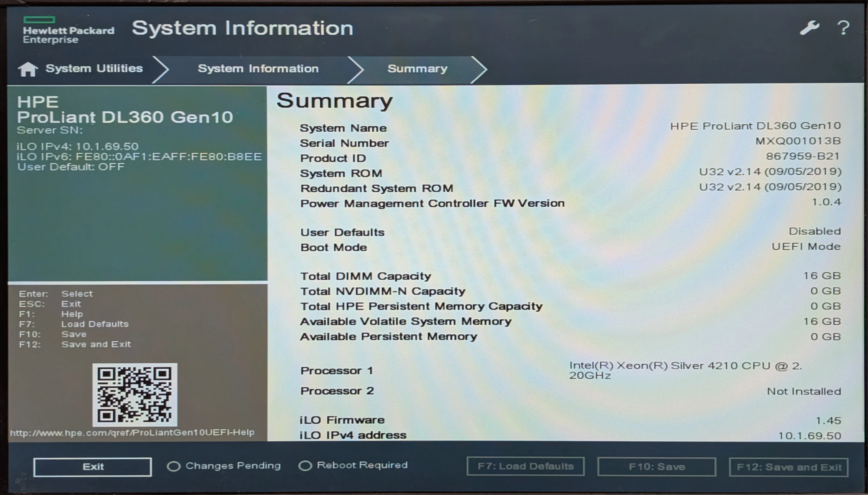Select Total DIMM Capacity label

pyautogui.click(x=366, y=276)
